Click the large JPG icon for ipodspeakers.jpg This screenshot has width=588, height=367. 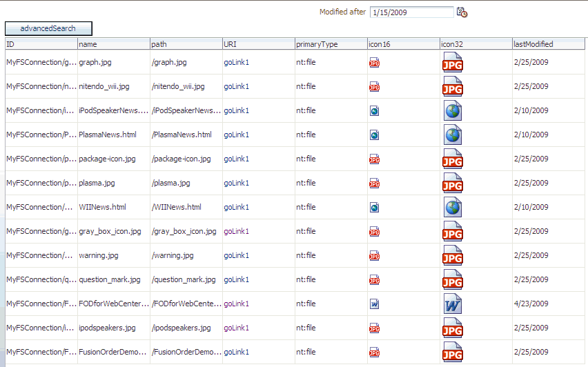pos(453,328)
